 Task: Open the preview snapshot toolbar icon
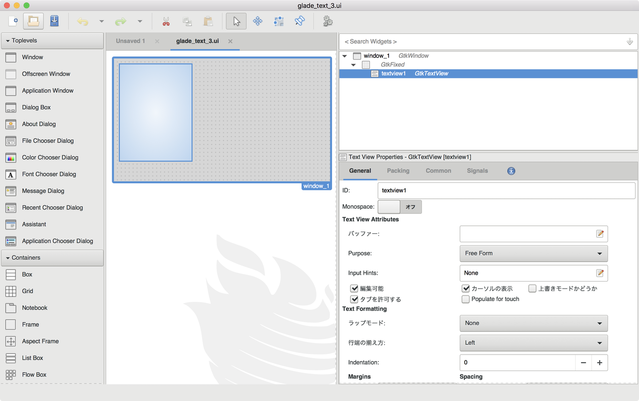[328, 21]
